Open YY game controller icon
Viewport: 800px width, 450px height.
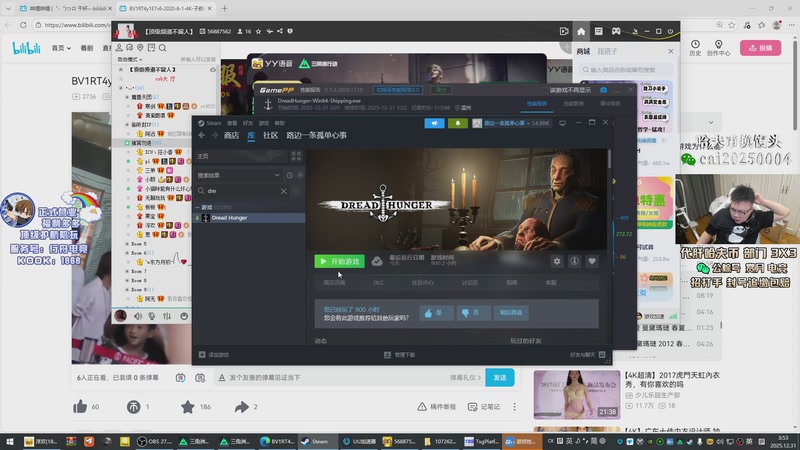pyautogui.click(x=616, y=31)
